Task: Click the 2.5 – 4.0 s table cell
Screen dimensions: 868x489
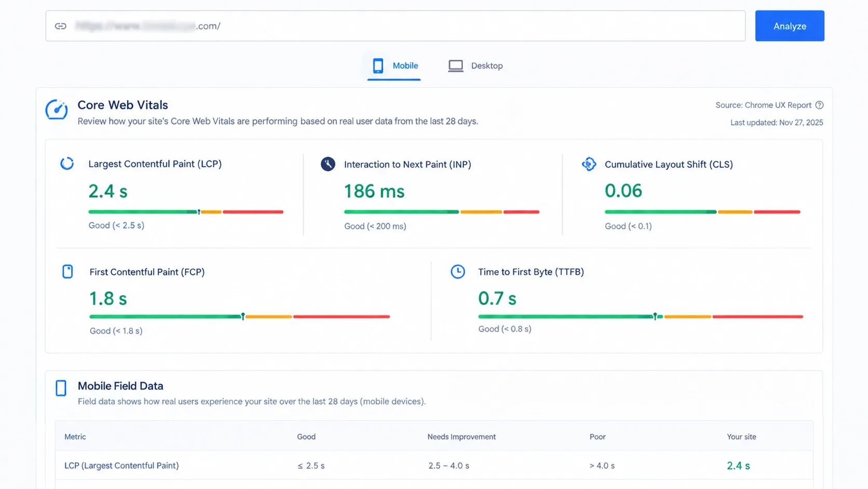Action: (449, 466)
